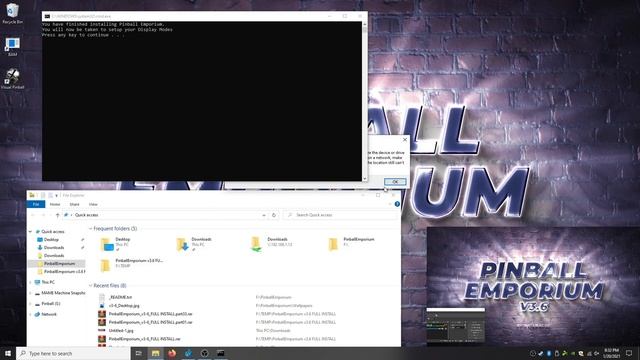Open the address bar history dropdown

264,215
